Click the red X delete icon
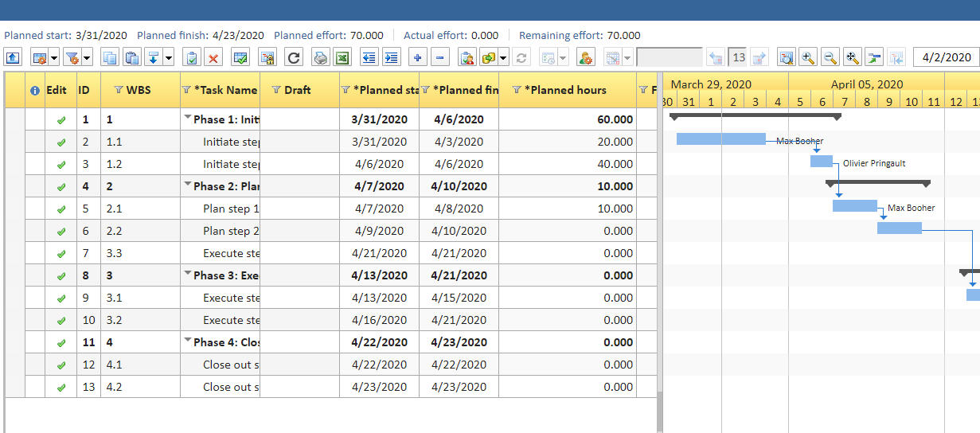Screen dimensions: 980x433 pyautogui.click(x=213, y=57)
